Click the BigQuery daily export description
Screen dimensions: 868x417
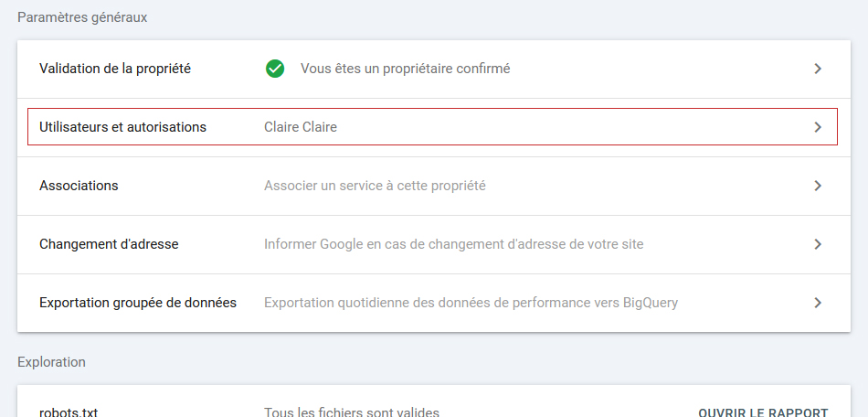point(471,303)
